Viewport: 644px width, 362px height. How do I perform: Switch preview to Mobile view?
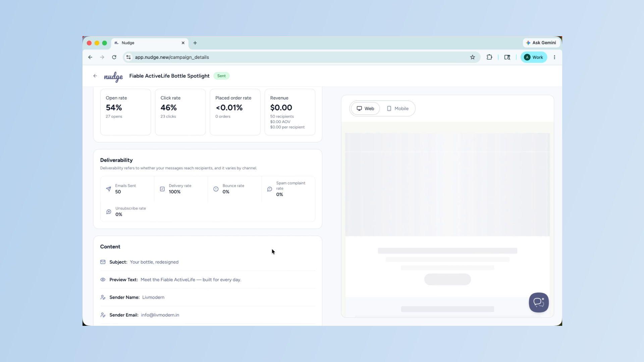(x=397, y=109)
